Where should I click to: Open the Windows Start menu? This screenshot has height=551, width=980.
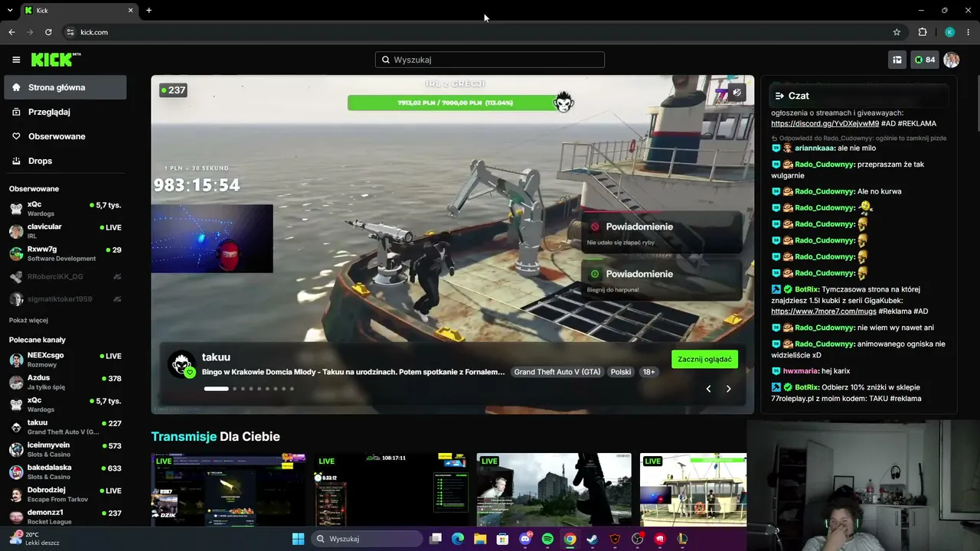pos(298,539)
